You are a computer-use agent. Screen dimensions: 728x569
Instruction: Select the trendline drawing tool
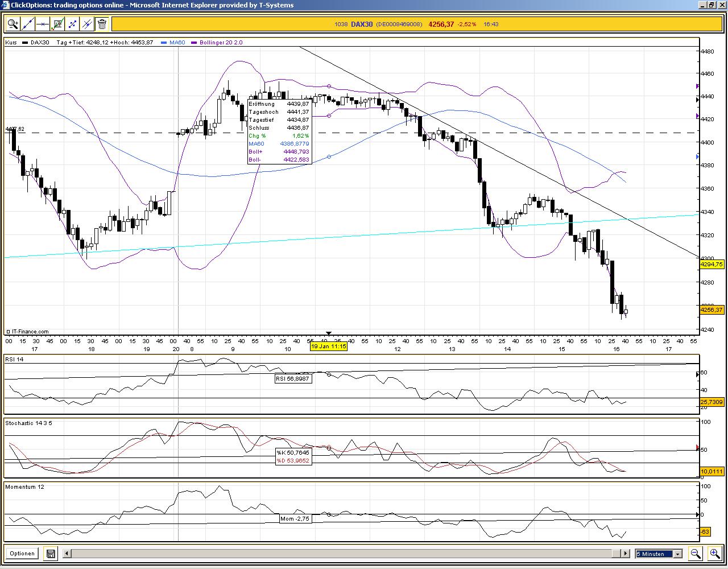click(x=28, y=23)
